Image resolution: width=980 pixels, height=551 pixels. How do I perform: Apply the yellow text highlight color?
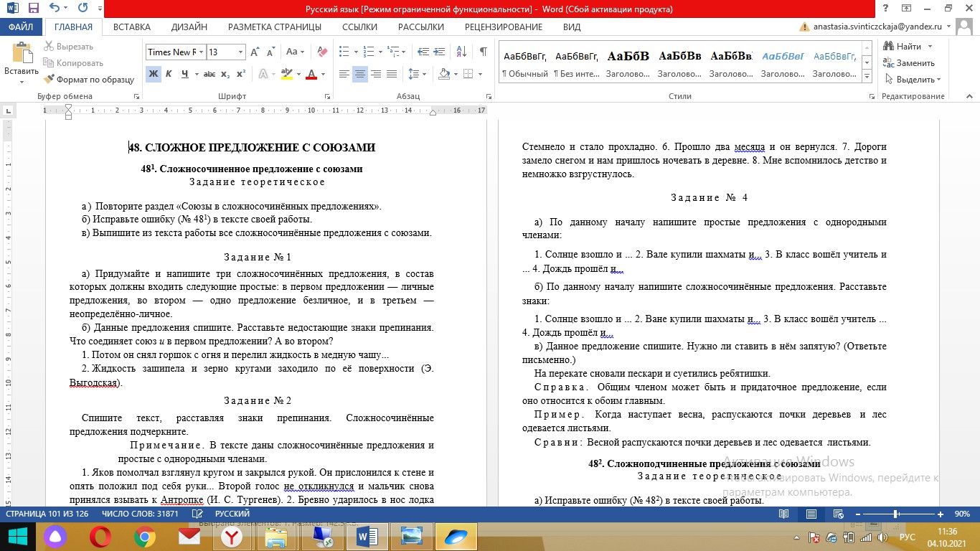click(286, 74)
